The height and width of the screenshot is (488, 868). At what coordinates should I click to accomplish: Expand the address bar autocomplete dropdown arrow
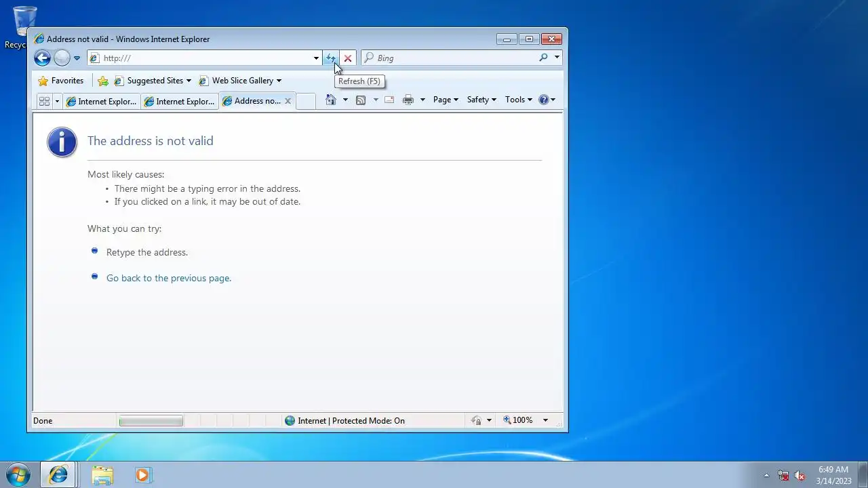tap(316, 58)
